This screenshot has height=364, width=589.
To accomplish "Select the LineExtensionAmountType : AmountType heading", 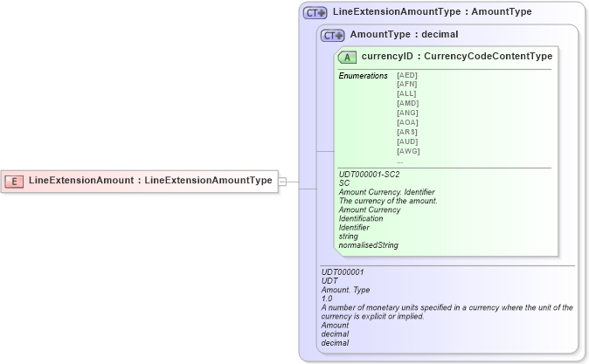I will tap(432, 11).
